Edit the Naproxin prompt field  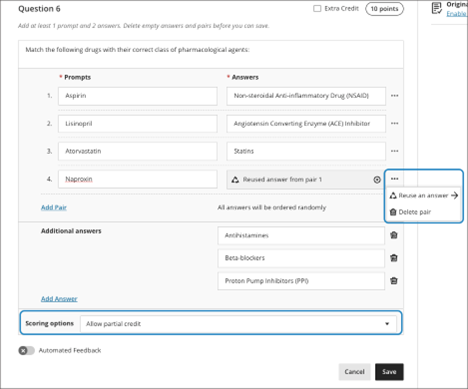tap(138, 179)
